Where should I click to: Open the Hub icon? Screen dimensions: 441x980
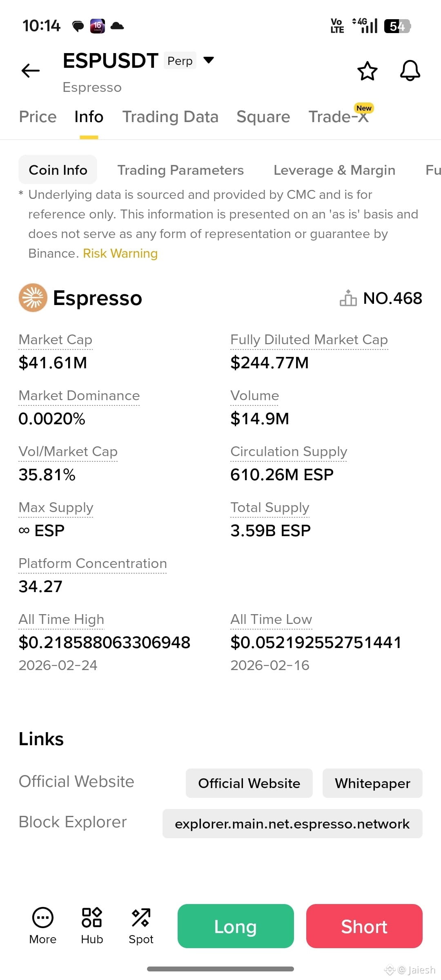coord(92,918)
